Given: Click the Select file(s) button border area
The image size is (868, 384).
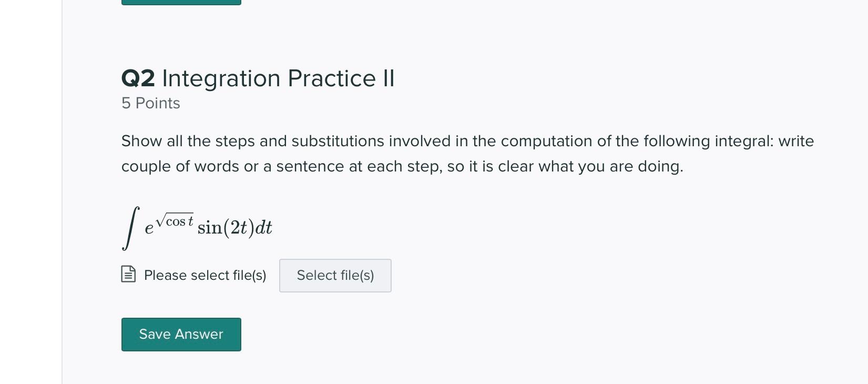Looking at the screenshot, I should pos(335,261).
